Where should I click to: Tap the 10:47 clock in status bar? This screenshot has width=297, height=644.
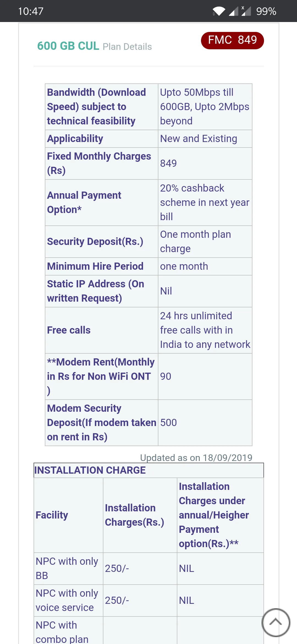click(31, 11)
